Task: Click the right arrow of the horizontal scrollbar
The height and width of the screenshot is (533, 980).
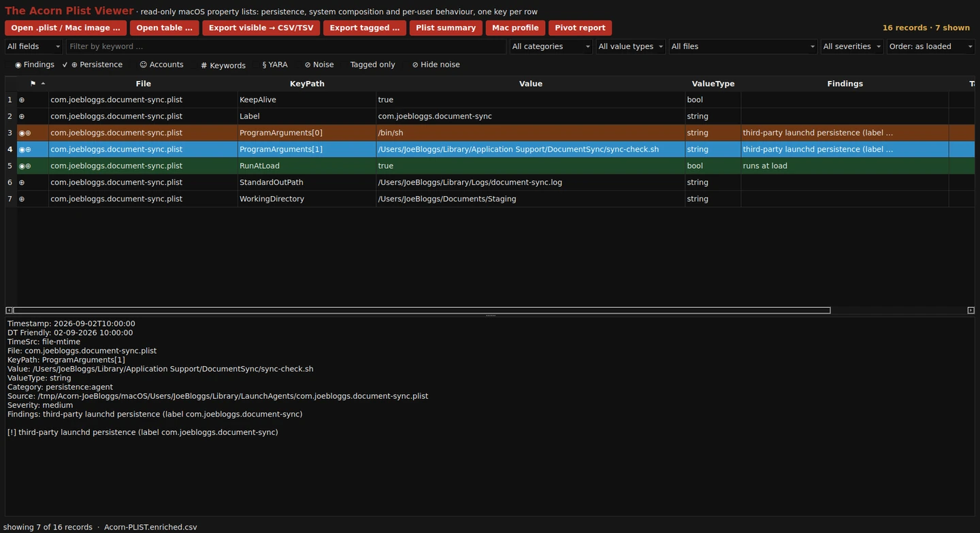Action: tap(970, 310)
